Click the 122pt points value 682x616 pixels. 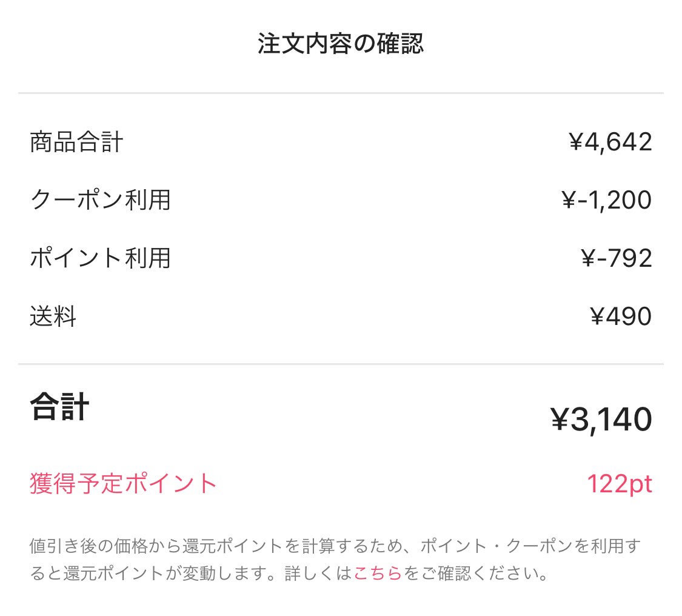point(620,484)
